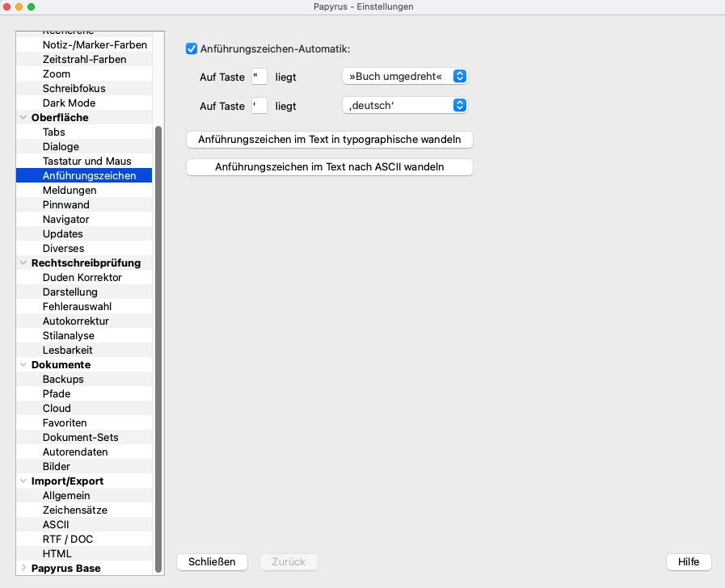
Task: Convert quotes in text to typographic
Action: pos(329,140)
